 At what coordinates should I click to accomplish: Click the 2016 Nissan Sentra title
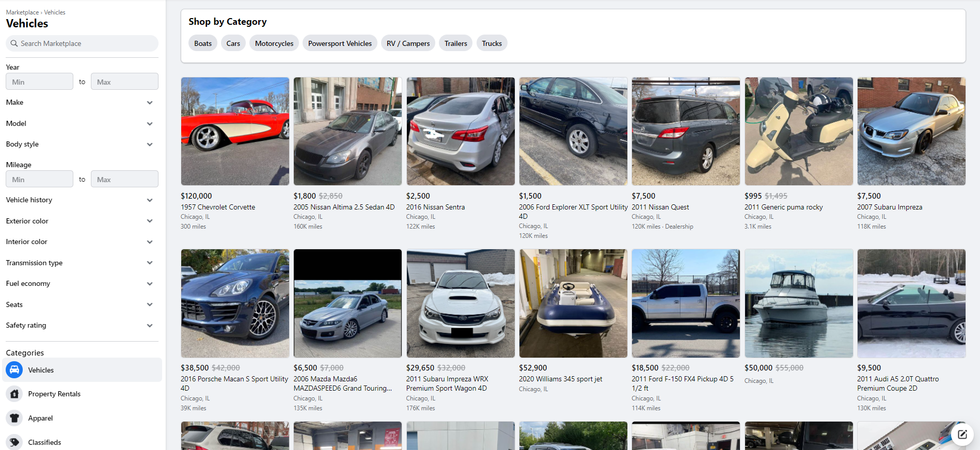tap(435, 207)
